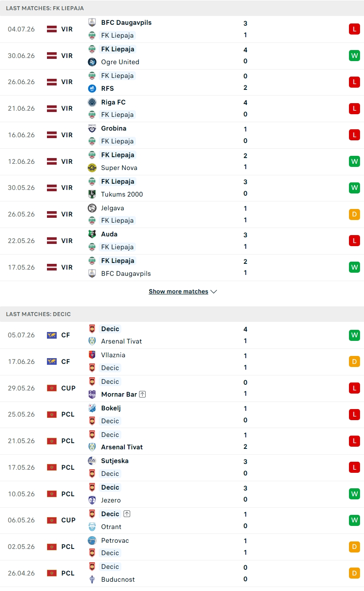Click the Tukums 2000 club badge

coord(92,194)
